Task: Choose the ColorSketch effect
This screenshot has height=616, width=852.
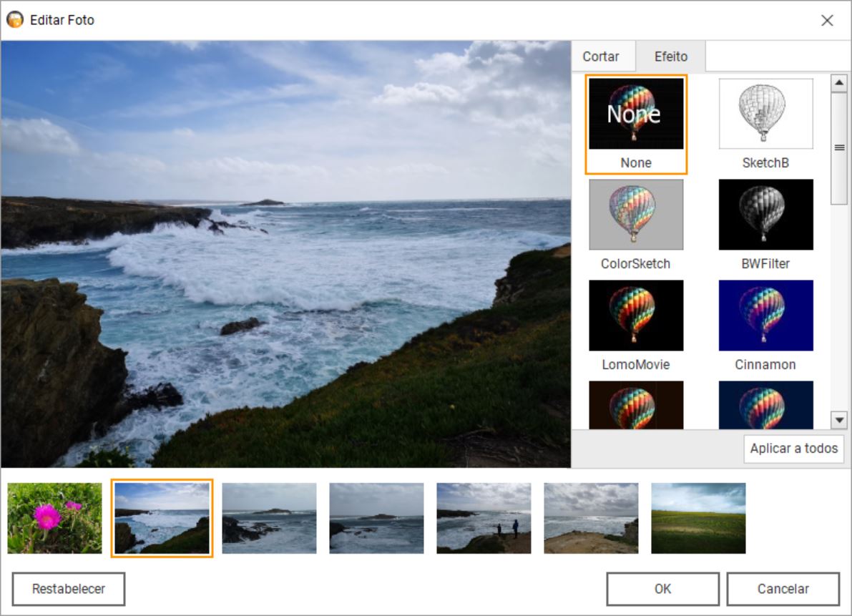Action: click(x=636, y=215)
